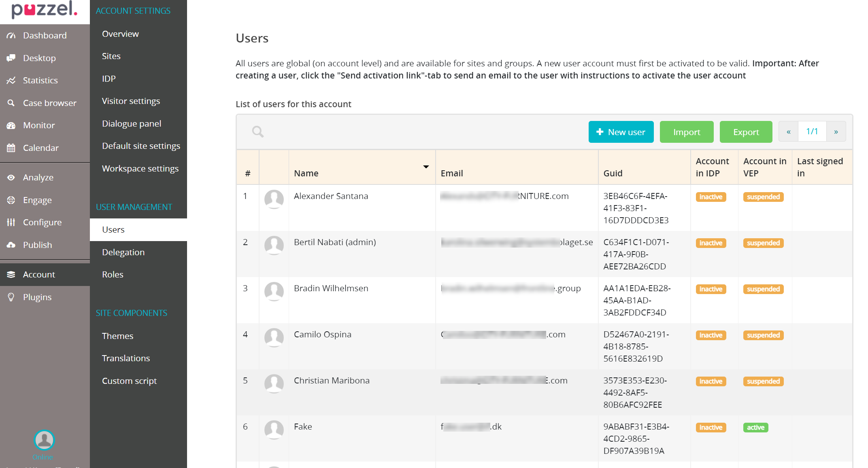Sort by the Name column arrow
This screenshot has height=468, width=868.
426,167
